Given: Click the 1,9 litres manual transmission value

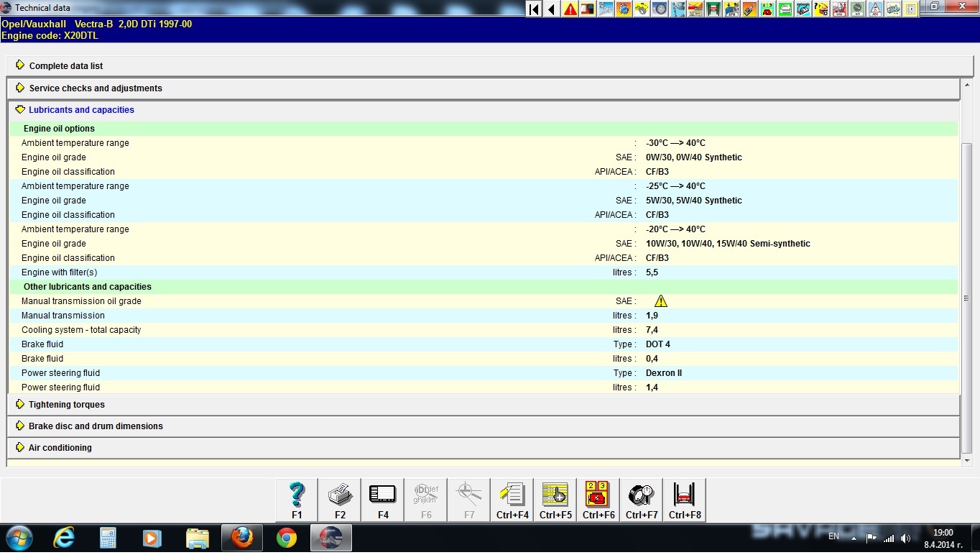Looking at the screenshot, I should [652, 316].
